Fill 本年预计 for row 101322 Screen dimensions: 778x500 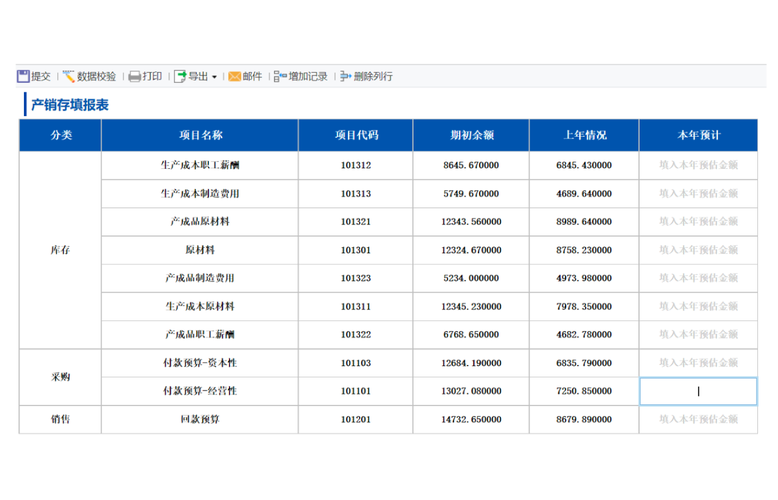tap(699, 335)
